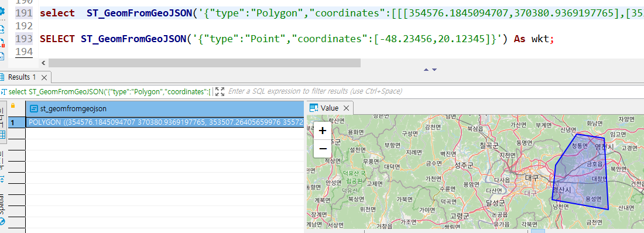Image resolution: width=644 pixels, height=233 pixels.
Task: Click the 임고면 label on the map
Action: pyautogui.click(x=618, y=134)
